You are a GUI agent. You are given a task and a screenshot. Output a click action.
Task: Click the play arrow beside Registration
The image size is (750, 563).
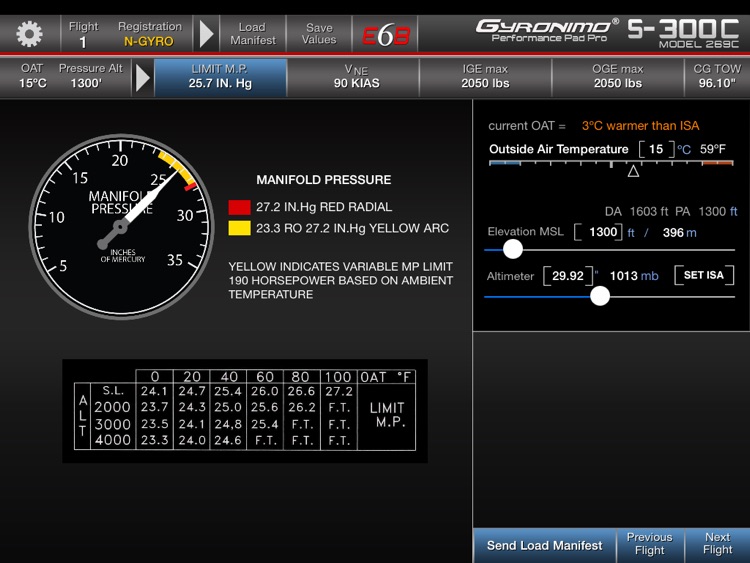[x=206, y=34]
